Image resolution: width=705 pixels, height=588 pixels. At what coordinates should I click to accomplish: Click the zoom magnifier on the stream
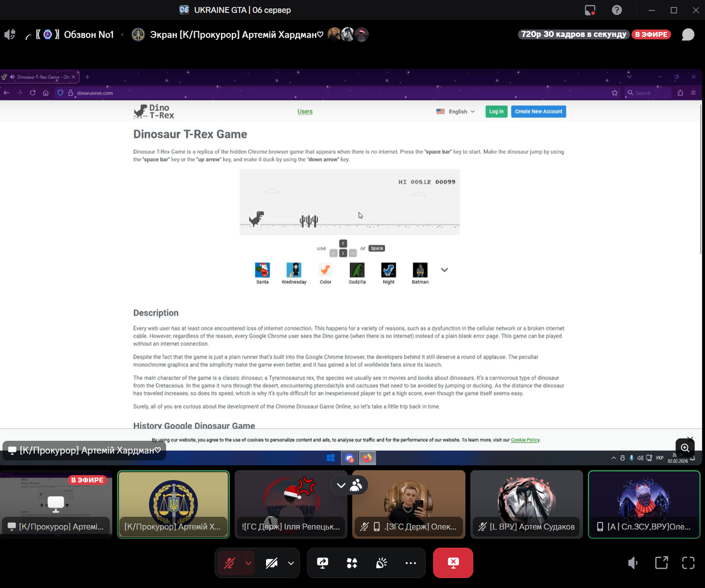pyautogui.click(x=685, y=448)
